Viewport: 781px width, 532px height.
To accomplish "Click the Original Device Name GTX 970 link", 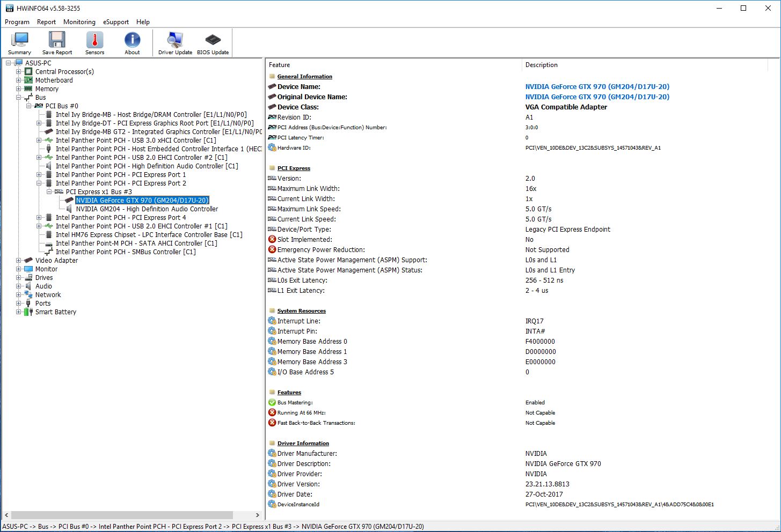I will (x=597, y=97).
